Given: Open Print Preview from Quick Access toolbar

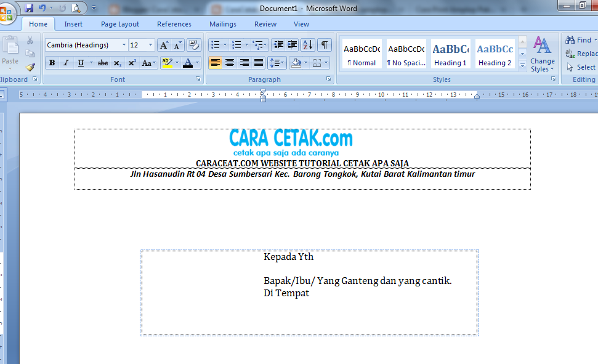Looking at the screenshot, I should tap(76, 7).
